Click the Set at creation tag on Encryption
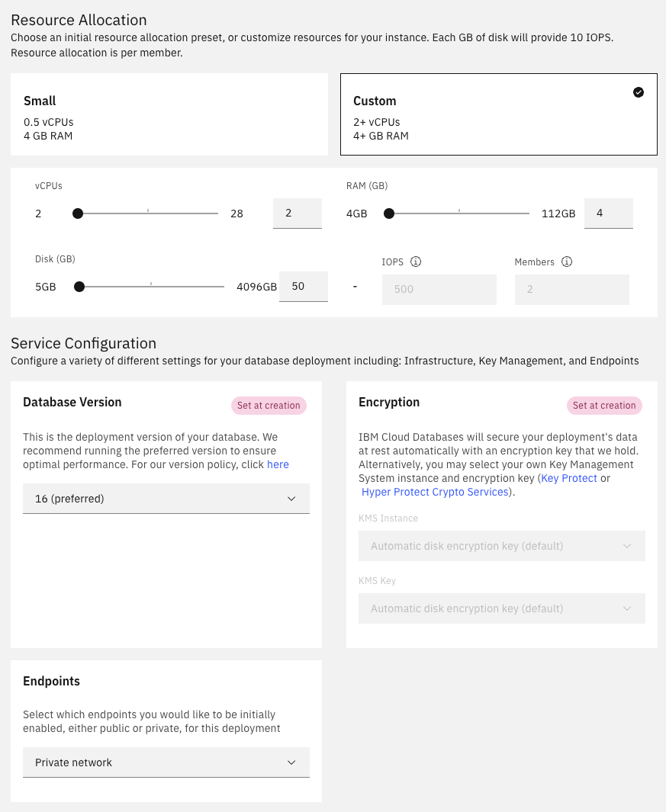Screen dimensions: 666x812 (604, 405)
